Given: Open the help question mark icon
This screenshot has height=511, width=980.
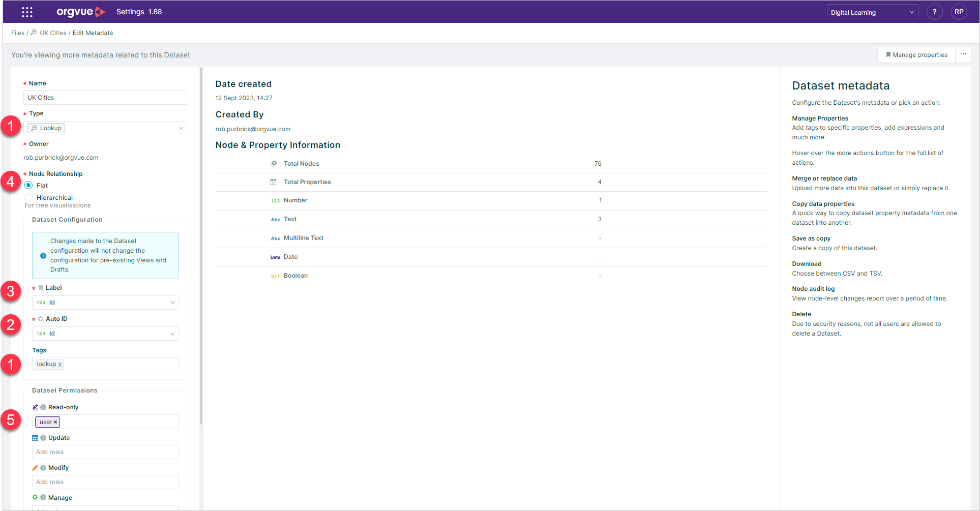Looking at the screenshot, I should click(934, 12).
